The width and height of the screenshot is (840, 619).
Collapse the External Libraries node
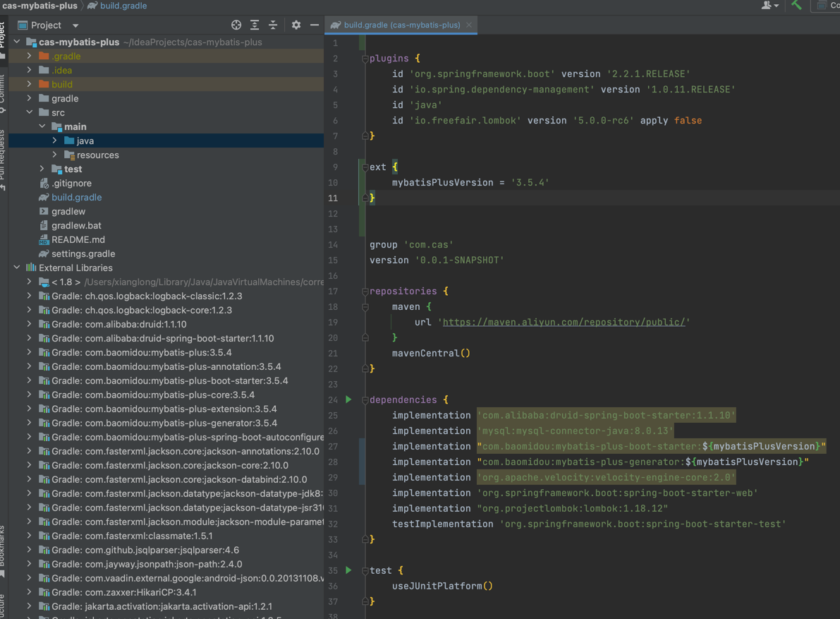pos(17,268)
